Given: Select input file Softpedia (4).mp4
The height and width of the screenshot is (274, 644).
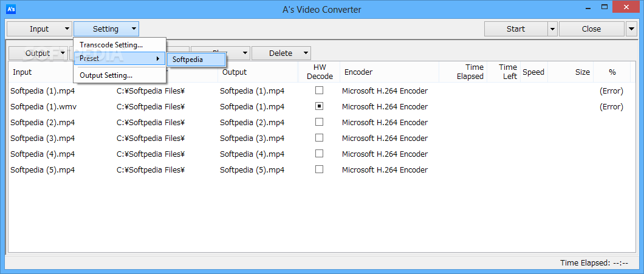Looking at the screenshot, I should tap(43, 154).
